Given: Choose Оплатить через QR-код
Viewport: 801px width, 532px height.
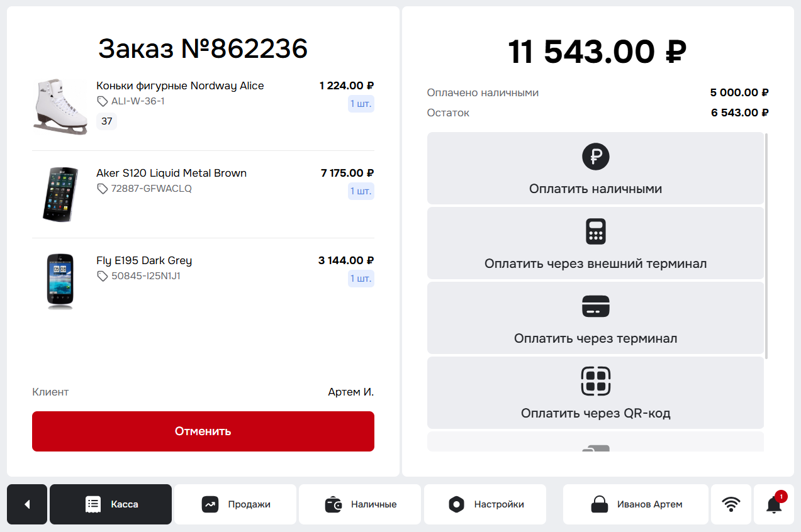Looking at the screenshot, I should (595, 393).
